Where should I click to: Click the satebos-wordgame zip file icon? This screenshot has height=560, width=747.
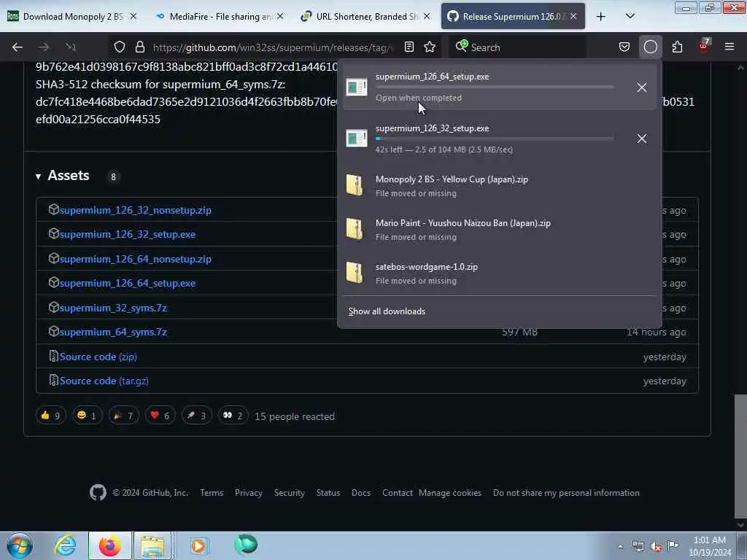tap(355, 273)
